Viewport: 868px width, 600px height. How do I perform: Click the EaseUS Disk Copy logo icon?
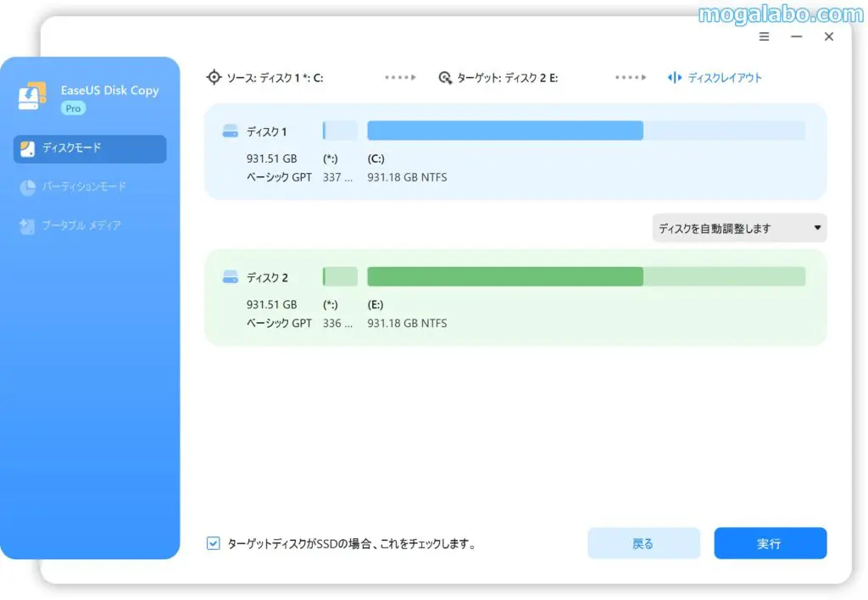pos(32,97)
